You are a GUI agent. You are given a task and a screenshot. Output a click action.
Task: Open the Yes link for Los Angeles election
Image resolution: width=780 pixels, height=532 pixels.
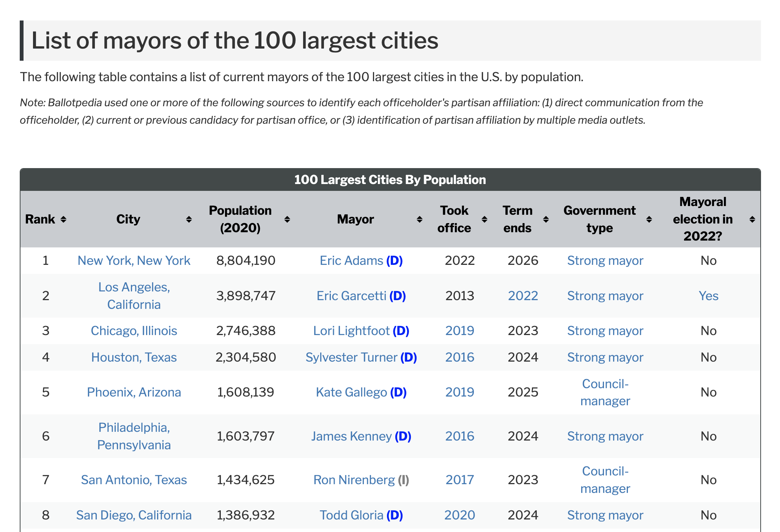[x=708, y=296]
